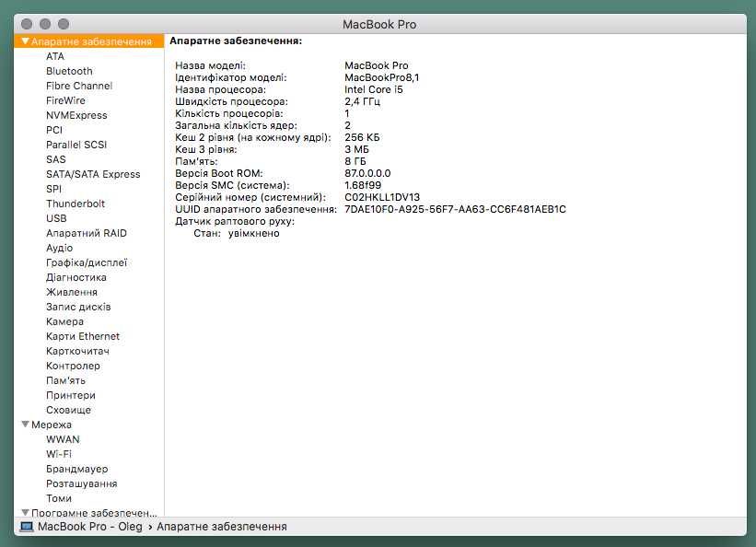756x547 pixels.
Task: Select ATA in the sidebar
Action: [x=55, y=56]
